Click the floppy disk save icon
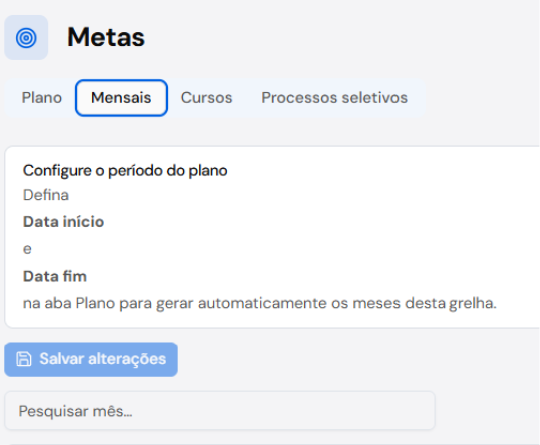The width and height of the screenshot is (540, 445). coord(24,359)
